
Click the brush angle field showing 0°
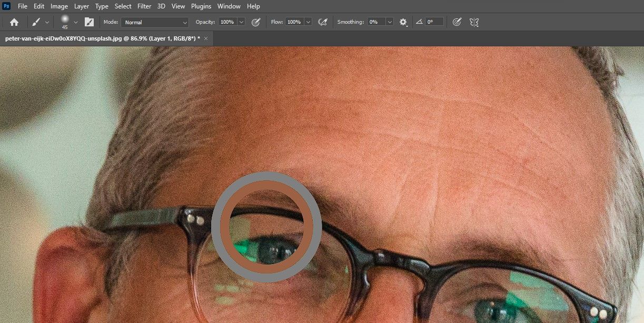(x=434, y=22)
